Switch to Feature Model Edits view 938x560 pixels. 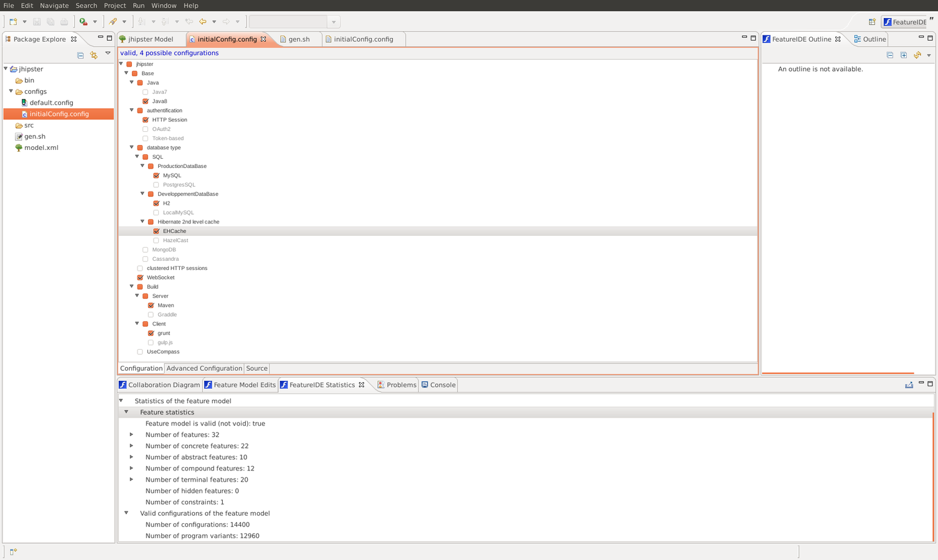point(240,385)
